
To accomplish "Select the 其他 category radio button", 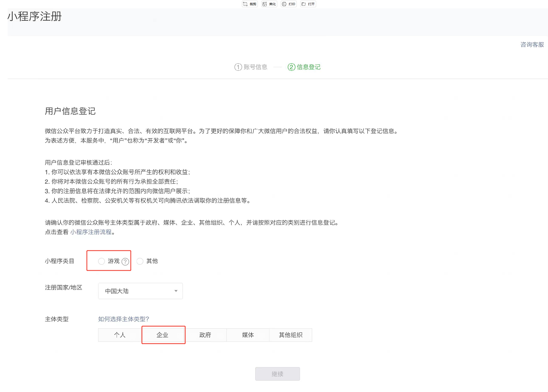I will [x=140, y=261].
